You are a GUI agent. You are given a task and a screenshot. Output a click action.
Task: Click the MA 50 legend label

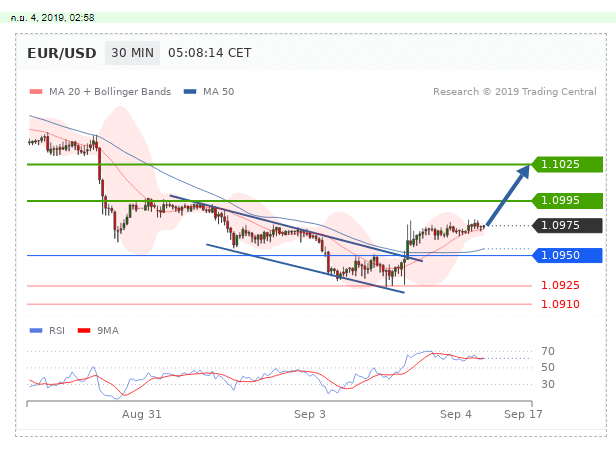point(218,92)
